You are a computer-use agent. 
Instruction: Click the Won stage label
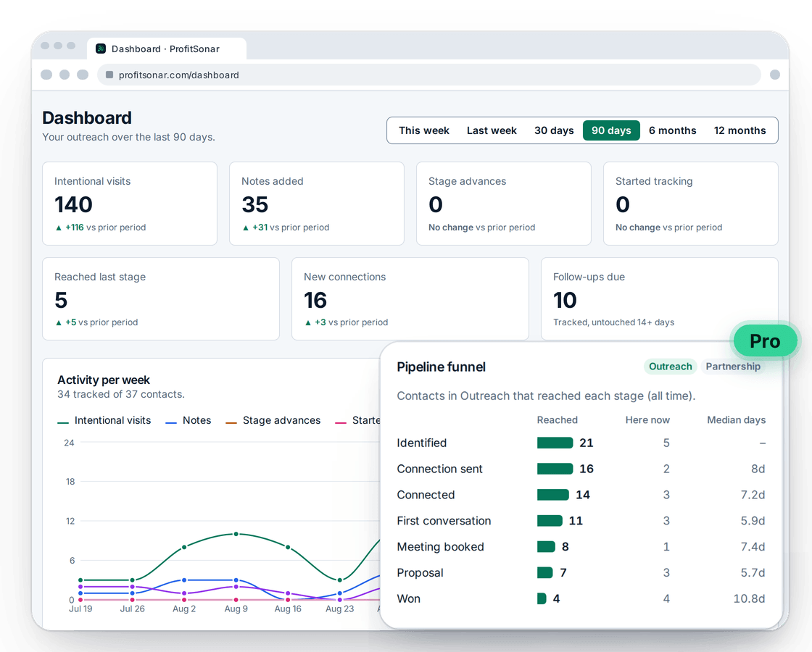pyautogui.click(x=409, y=598)
